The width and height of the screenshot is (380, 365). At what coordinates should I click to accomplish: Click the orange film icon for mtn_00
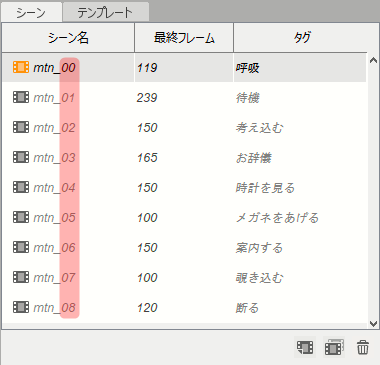click(x=21, y=67)
